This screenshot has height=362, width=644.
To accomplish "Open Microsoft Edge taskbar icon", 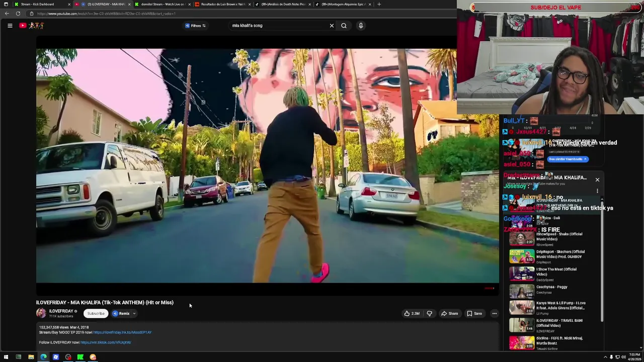I will pyautogui.click(x=43, y=357).
